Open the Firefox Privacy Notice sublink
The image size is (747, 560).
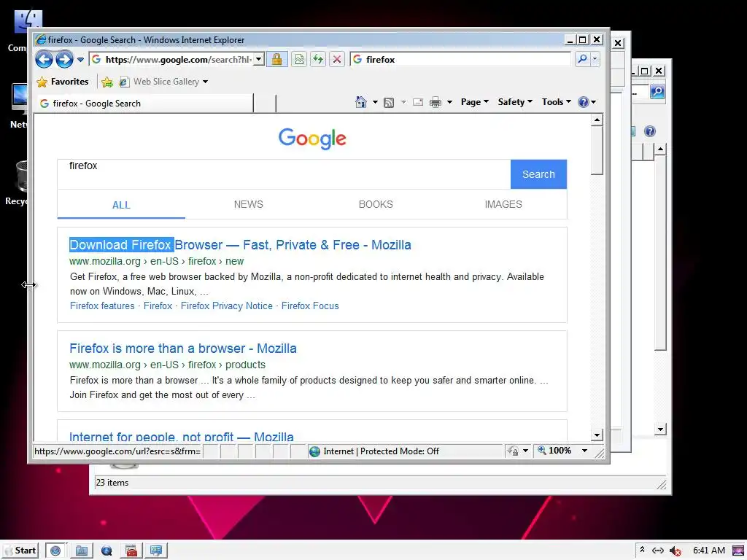[x=227, y=306]
